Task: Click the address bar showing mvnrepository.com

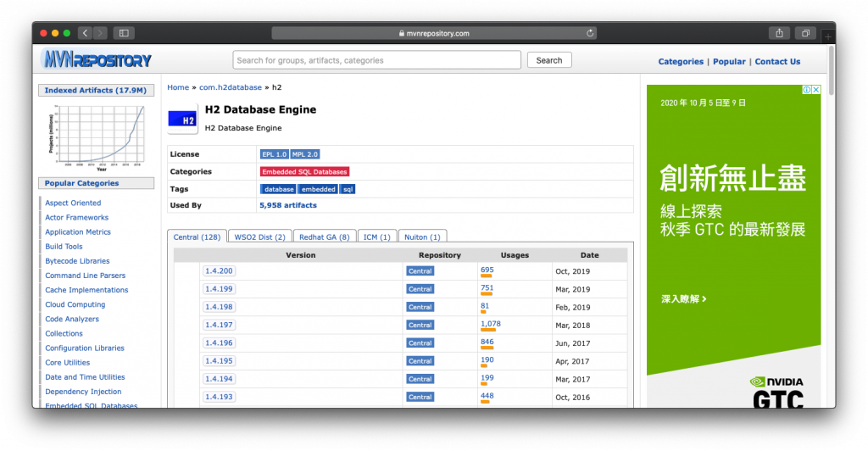Action: click(434, 33)
